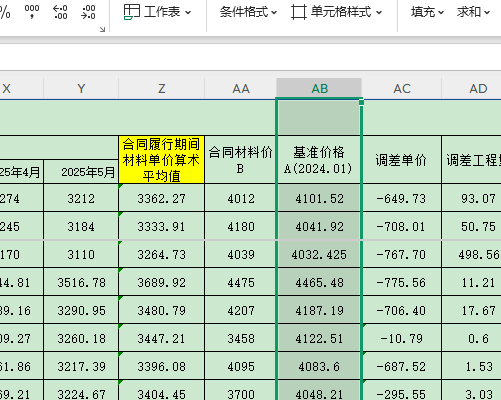The image size is (501, 400).
Task: Open 条件格式 dropdown menu
Action: (248, 12)
